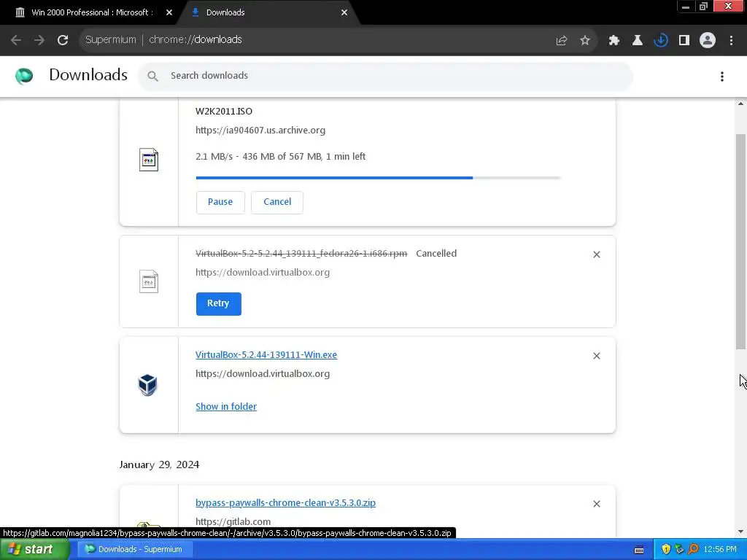Retry the cancelled VirtualBox rpm download
The height and width of the screenshot is (560, 747).
click(x=219, y=304)
